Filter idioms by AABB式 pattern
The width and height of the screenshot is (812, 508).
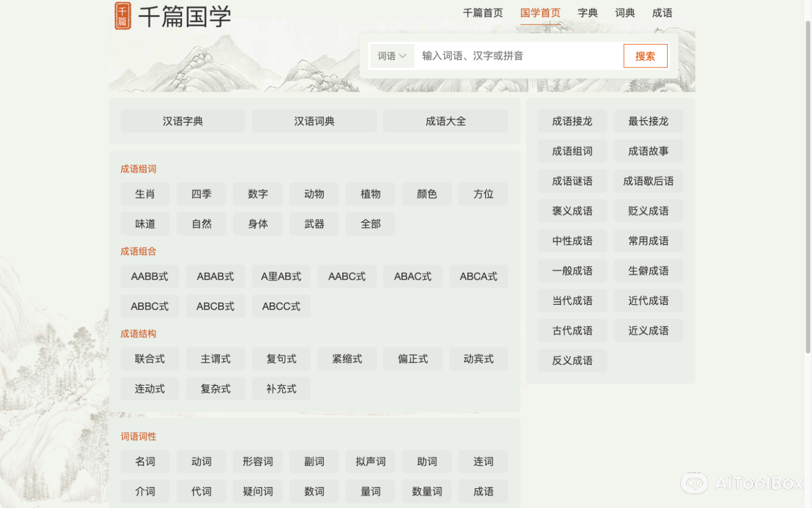pos(150,276)
